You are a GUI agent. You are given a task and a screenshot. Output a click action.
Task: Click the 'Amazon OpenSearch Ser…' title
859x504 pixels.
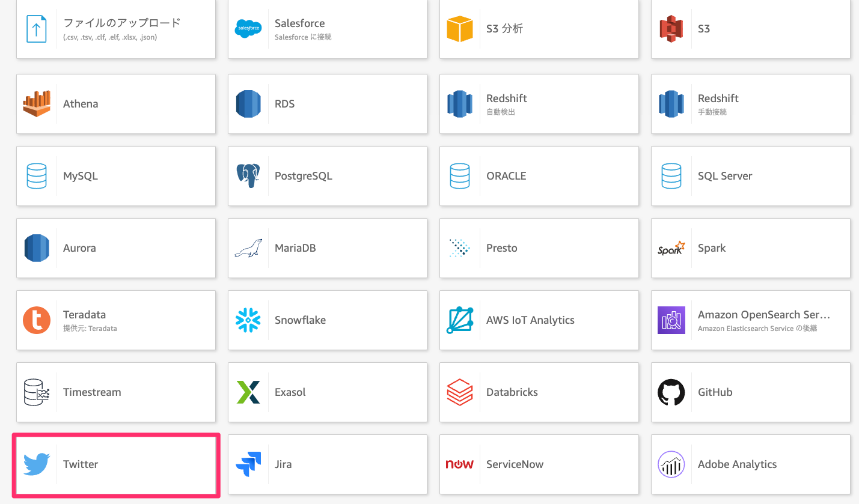click(x=764, y=315)
